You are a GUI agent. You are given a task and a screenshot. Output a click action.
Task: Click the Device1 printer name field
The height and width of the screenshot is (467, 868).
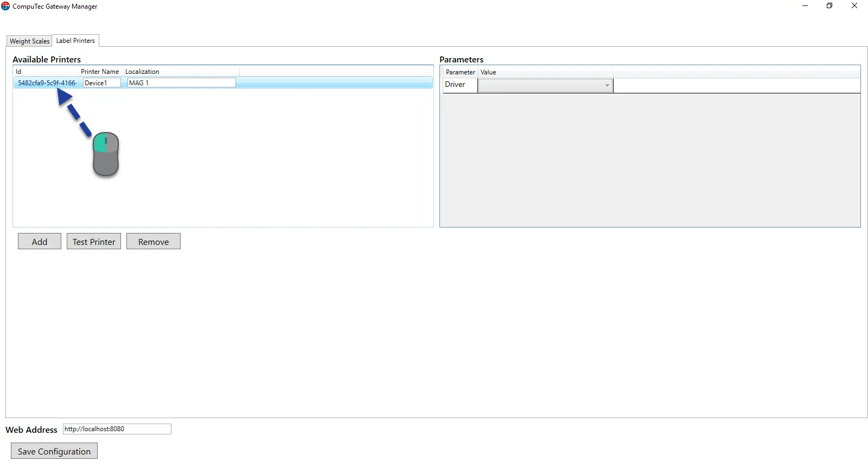tap(101, 83)
